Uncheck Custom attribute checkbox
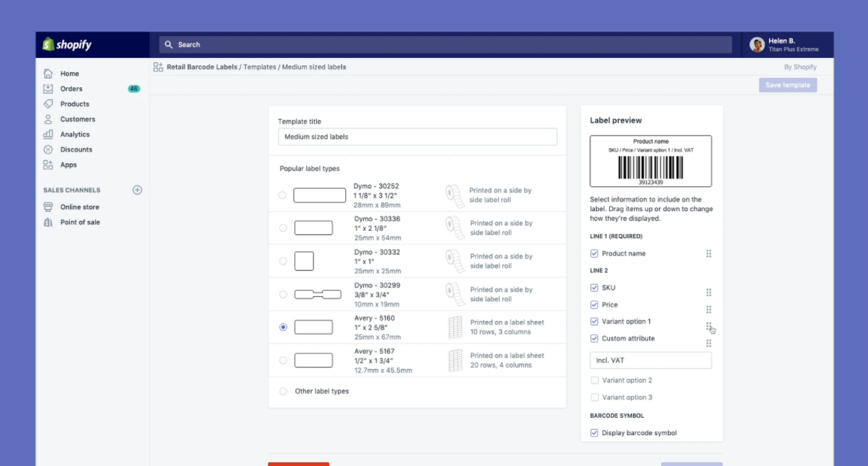The image size is (868, 466). (x=594, y=339)
